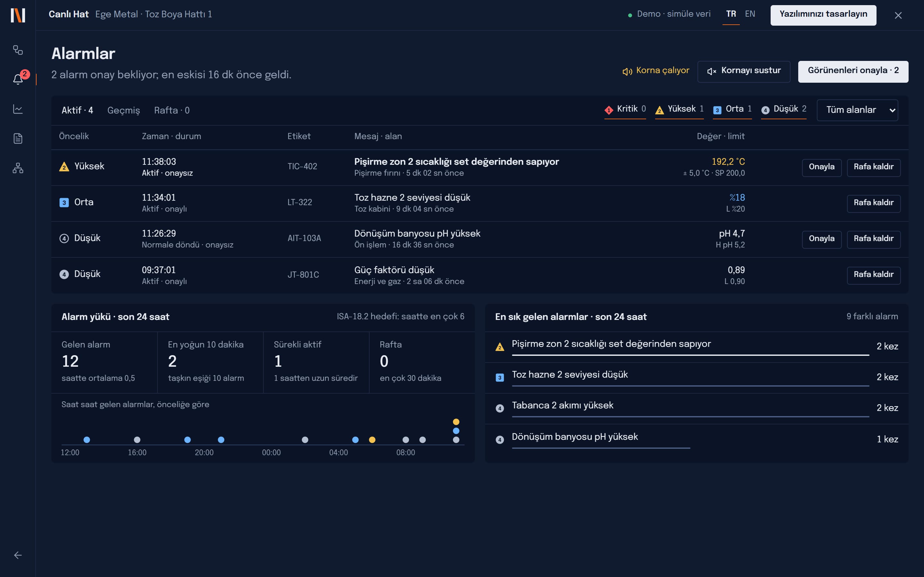Open the Tüm alanlar dropdown
The width and height of the screenshot is (924, 577).
coord(857,110)
